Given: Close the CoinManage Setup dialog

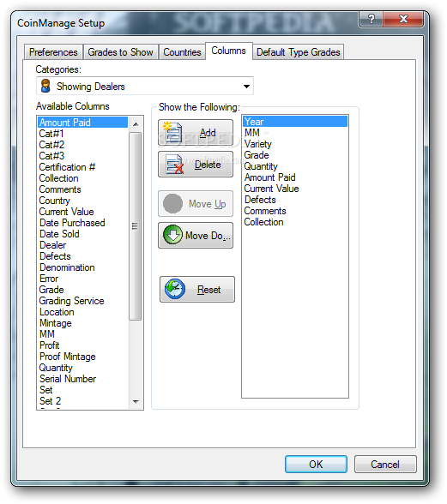Looking at the screenshot, I should tap(403, 19).
